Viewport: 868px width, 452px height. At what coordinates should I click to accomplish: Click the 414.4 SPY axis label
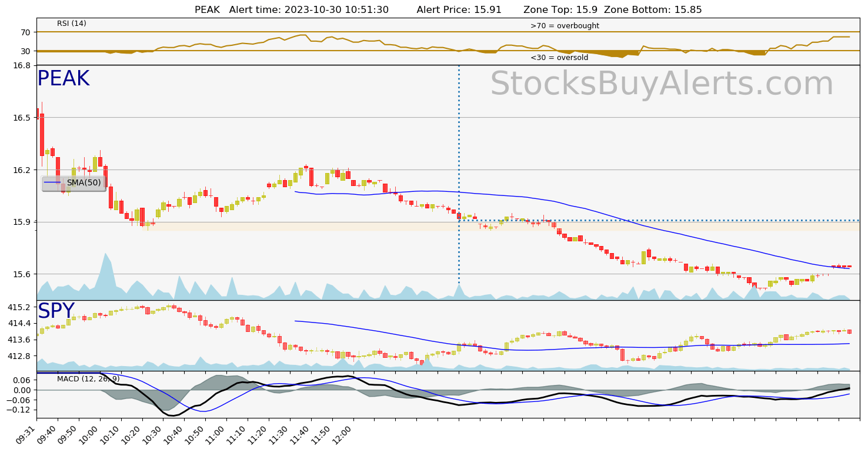(x=19, y=323)
